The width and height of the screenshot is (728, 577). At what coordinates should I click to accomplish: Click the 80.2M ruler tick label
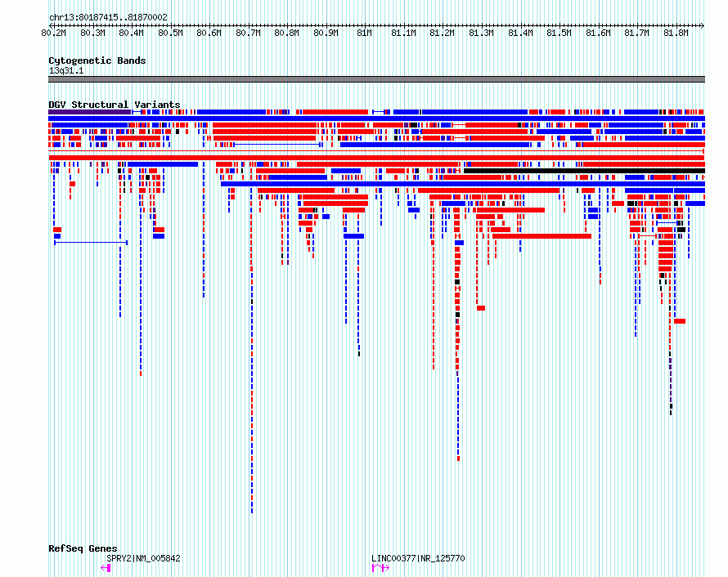pos(53,33)
